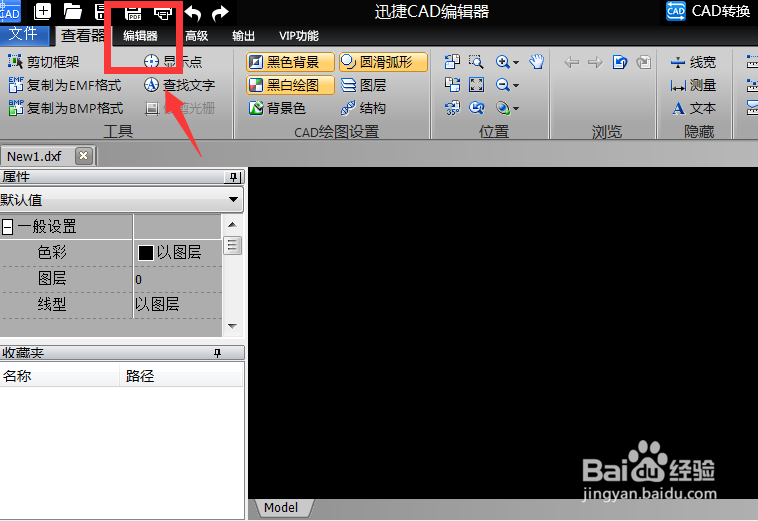
Task: Click 复制为BMP格式
Action: [66, 108]
